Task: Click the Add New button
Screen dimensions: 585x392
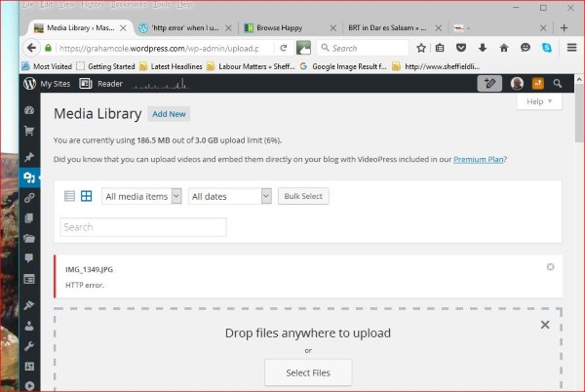Action: tap(169, 114)
